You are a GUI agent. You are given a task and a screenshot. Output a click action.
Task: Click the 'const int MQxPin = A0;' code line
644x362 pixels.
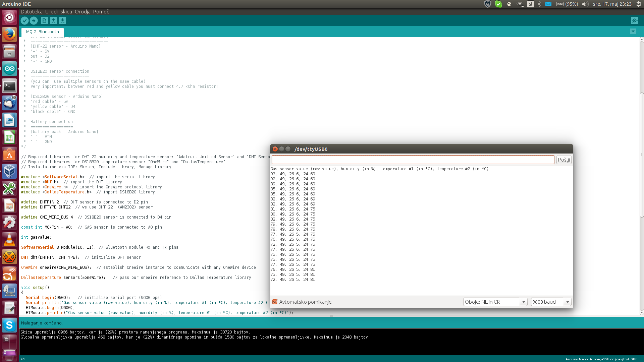click(x=91, y=227)
